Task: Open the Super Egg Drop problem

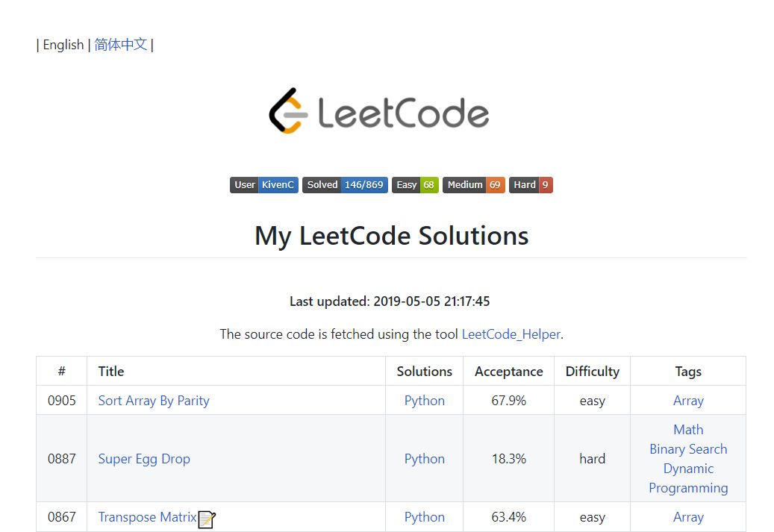Action: point(144,459)
